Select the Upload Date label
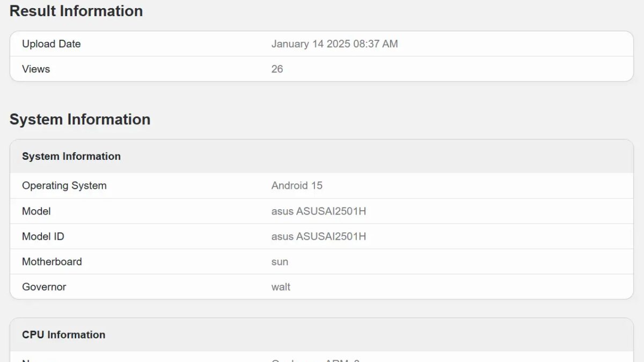644x362 pixels. [x=51, y=44]
